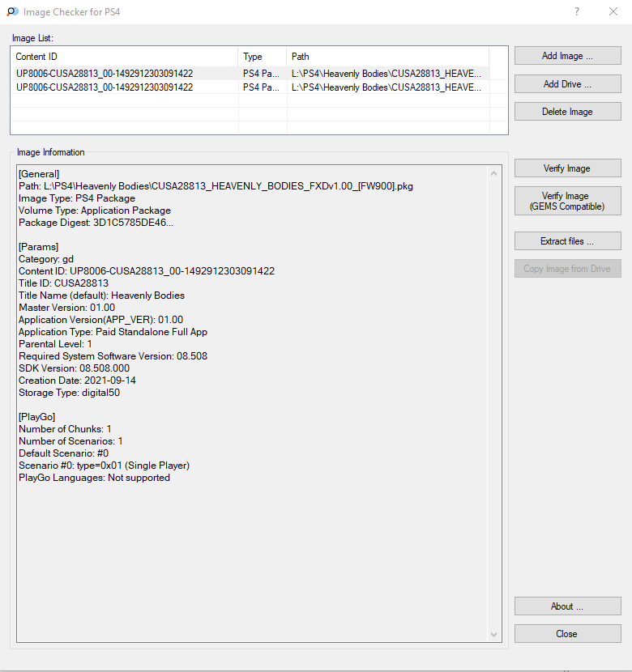Click the Type column header
632x672 pixels.
[x=263, y=57]
